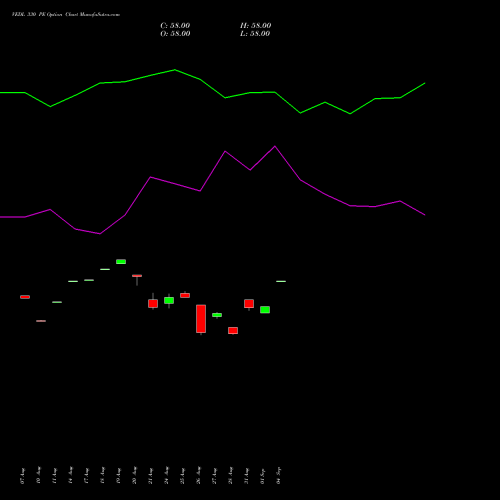Click the close value C: 58.00
This screenshot has height=500, width=500.
click(x=175, y=26)
